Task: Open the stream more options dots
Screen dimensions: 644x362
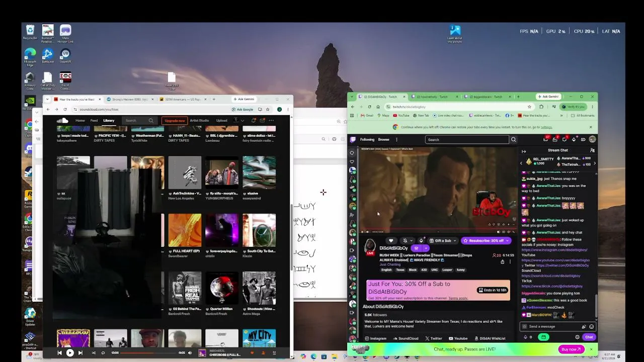Action: click(x=510, y=262)
